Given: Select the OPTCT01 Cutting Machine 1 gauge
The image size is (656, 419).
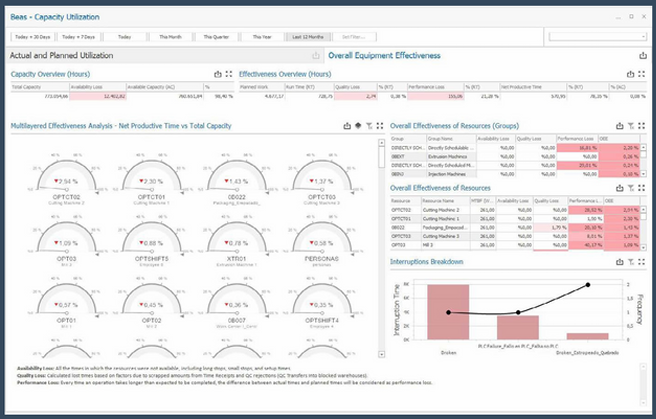Looking at the screenshot, I should pos(151,180).
